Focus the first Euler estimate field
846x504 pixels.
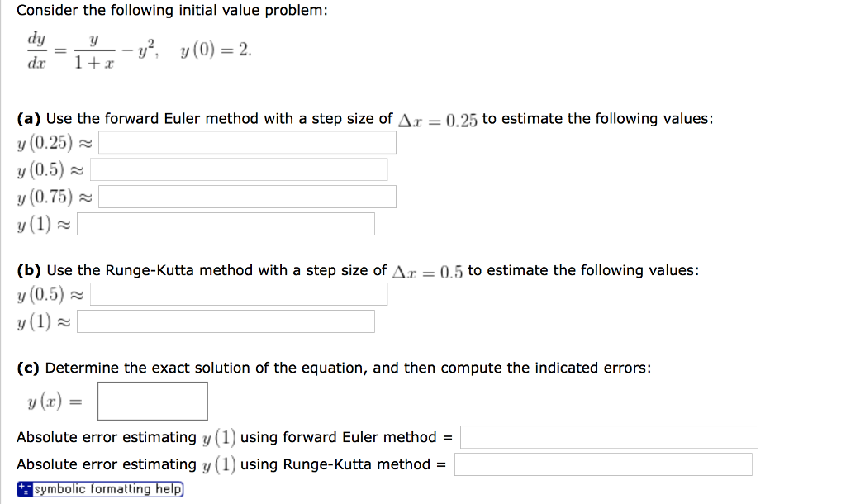click(x=246, y=142)
